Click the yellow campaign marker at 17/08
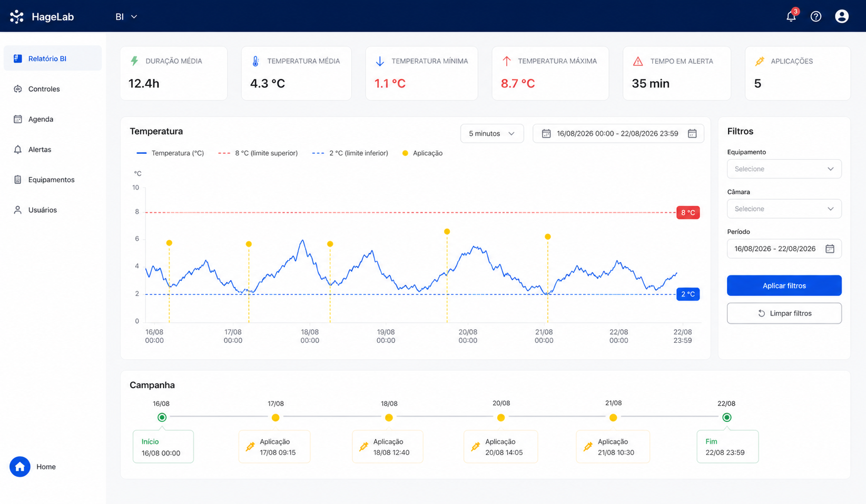 275,418
